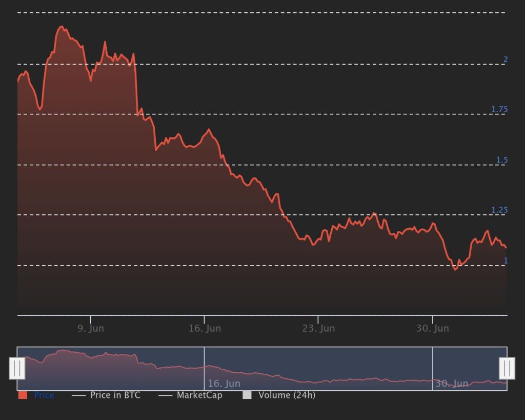The height and width of the screenshot is (420, 525).
Task: Click the red Price legend square
Action: pos(23,395)
